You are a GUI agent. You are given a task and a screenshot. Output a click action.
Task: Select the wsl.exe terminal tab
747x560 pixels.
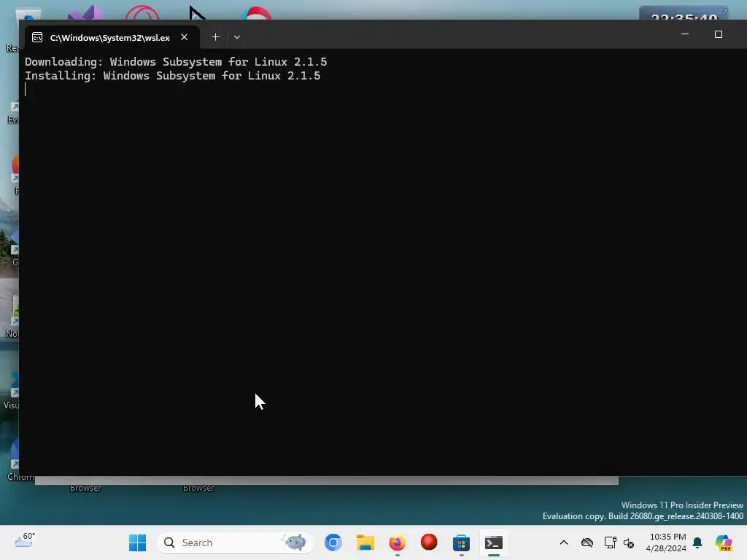coord(112,37)
